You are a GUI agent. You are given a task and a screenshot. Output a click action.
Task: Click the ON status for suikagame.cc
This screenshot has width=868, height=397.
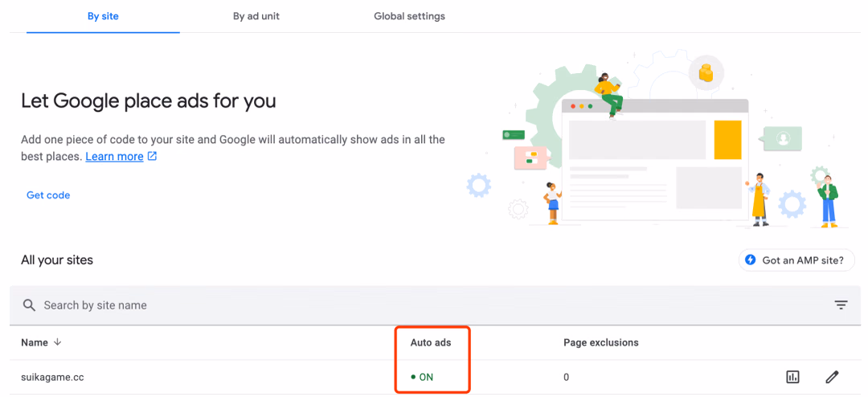click(423, 378)
